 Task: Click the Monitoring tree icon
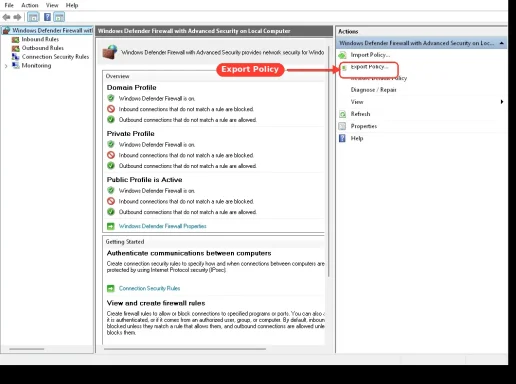pyautogui.click(x=16, y=65)
